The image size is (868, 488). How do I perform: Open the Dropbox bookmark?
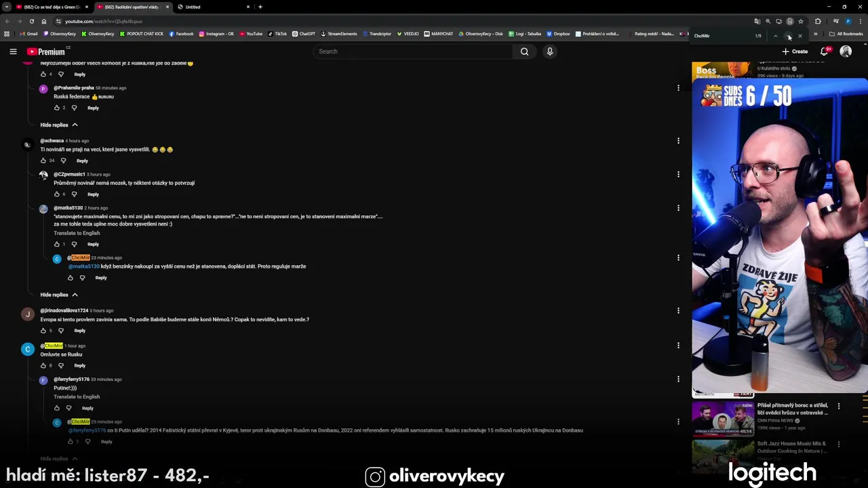(x=558, y=34)
